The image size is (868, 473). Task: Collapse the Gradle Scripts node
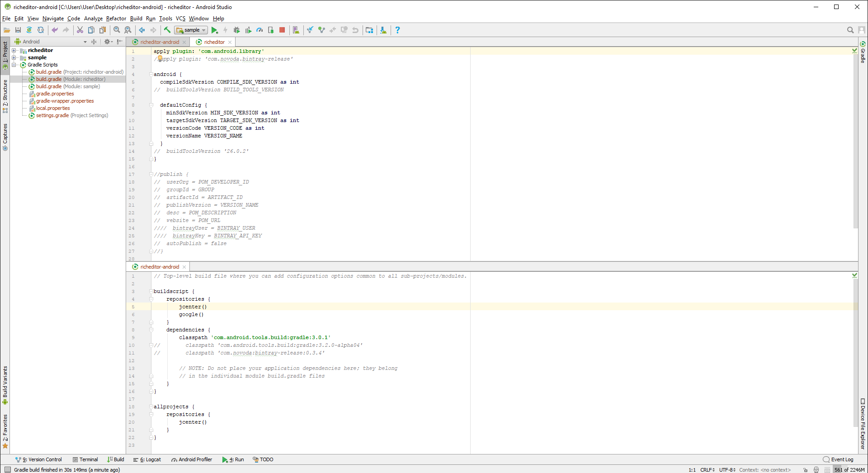[14, 65]
